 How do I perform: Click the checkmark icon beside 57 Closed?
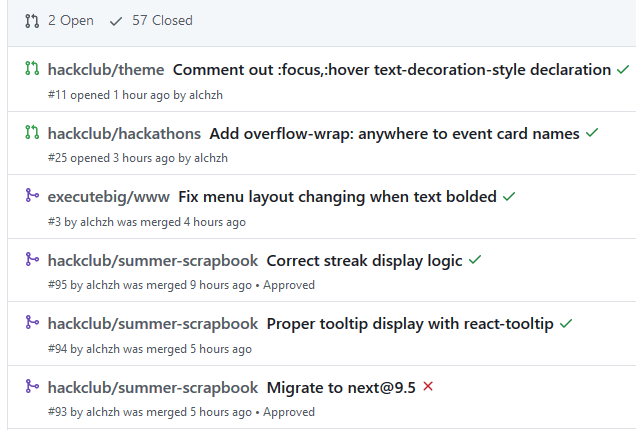point(116,22)
